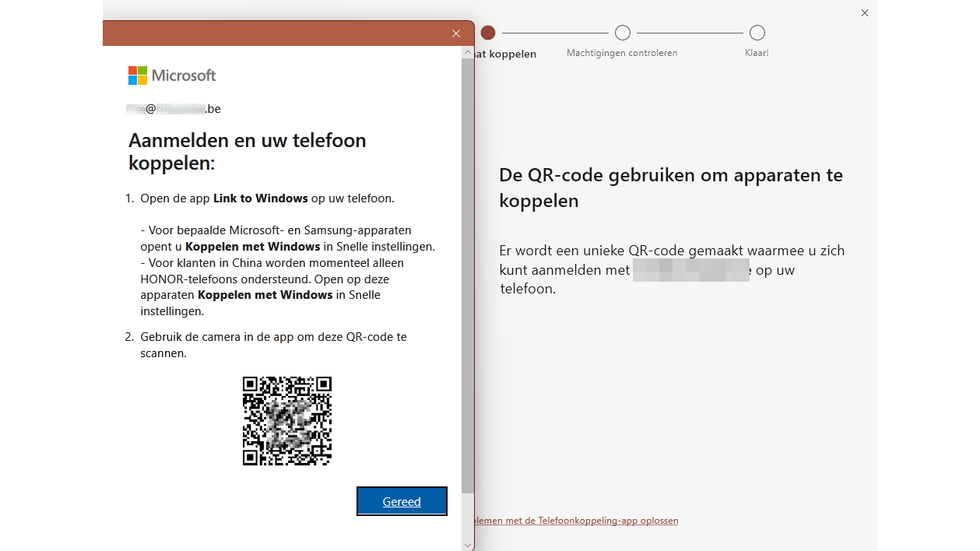Select the first progress step radio circle
The height and width of the screenshot is (551, 980).
pyautogui.click(x=488, y=33)
